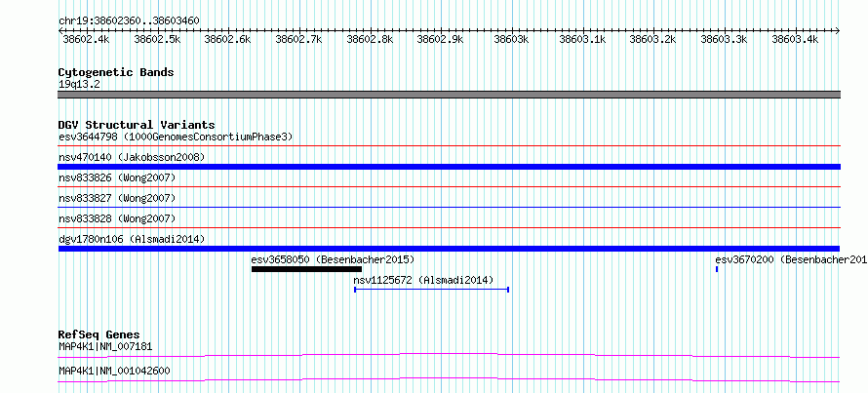This screenshot has width=868, height=393.
Task: Open MAP4K1|NM_001042600 transcript label
Action: point(114,371)
